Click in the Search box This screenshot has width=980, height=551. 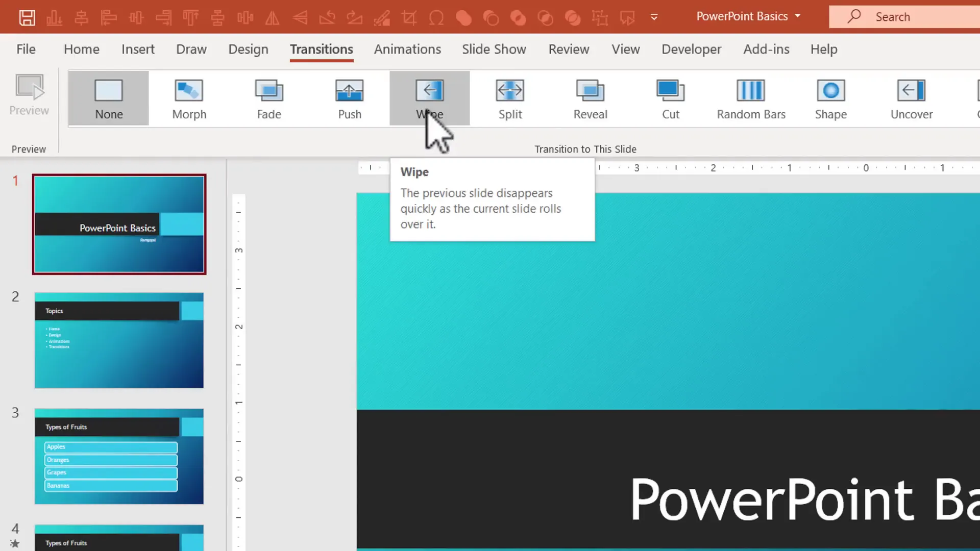coord(904,17)
